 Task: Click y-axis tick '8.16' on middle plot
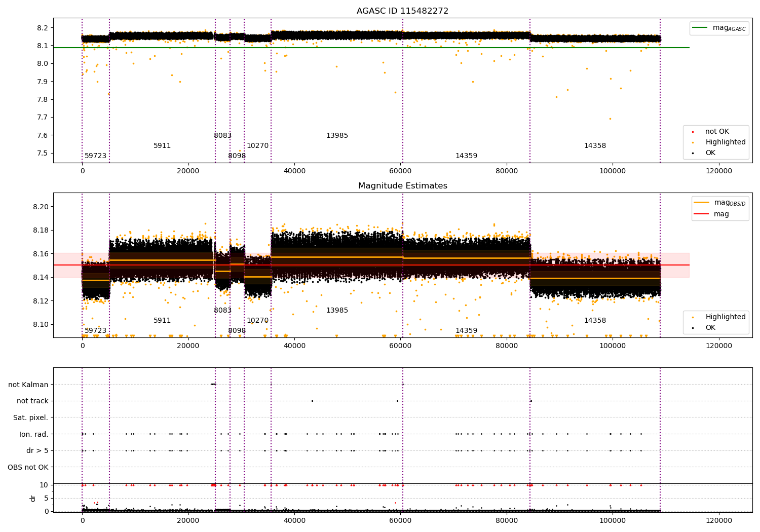coord(41,254)
